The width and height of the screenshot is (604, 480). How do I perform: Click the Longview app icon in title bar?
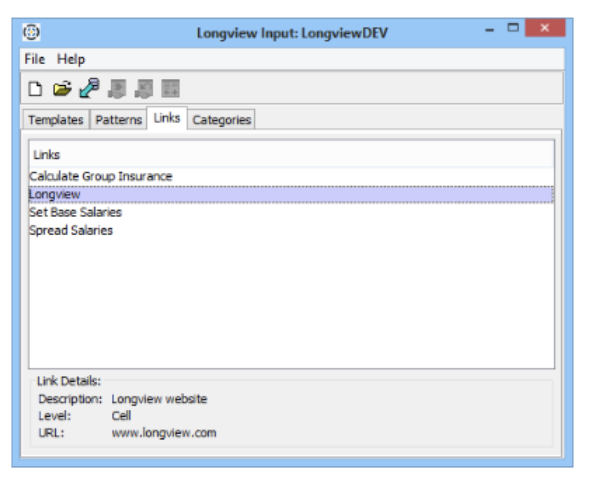point(32,31)
